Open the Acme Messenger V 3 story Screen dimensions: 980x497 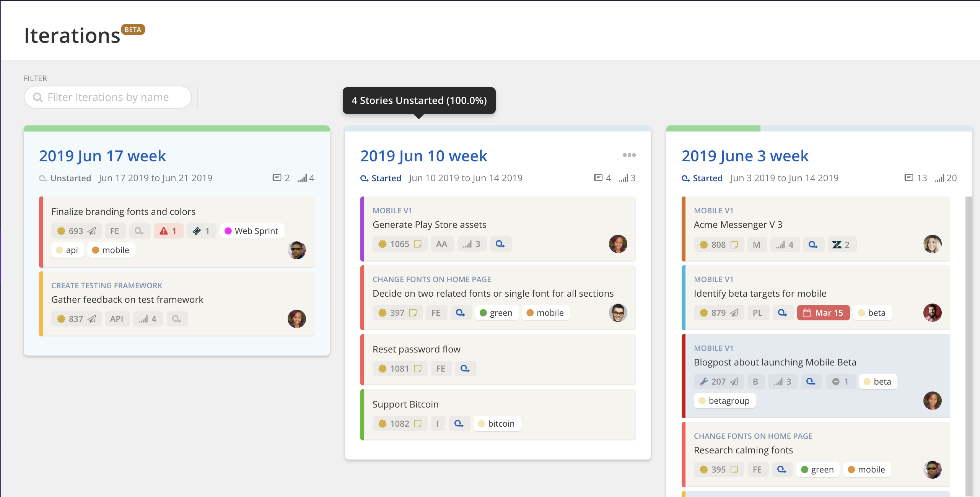(738, 224)
